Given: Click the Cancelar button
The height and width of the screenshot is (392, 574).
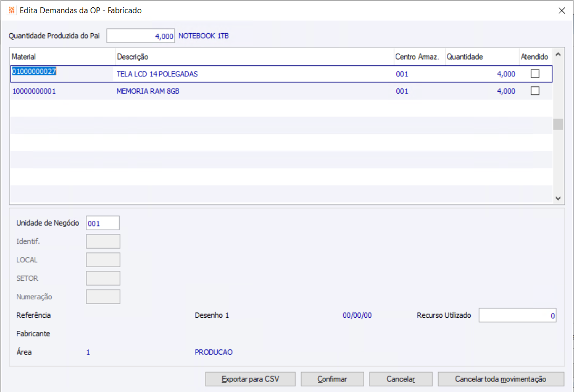Looking at the screenshot, I should click(401, 379).
